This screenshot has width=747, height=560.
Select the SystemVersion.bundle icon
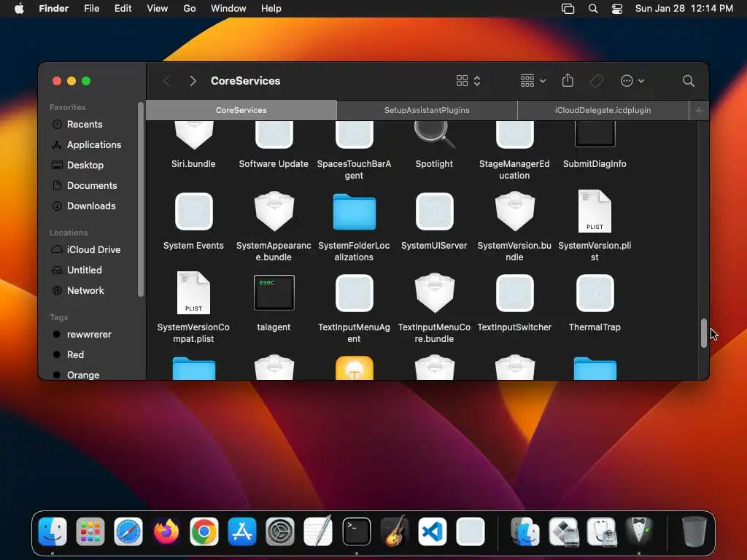pyautogui.click(x=514, y=211)
